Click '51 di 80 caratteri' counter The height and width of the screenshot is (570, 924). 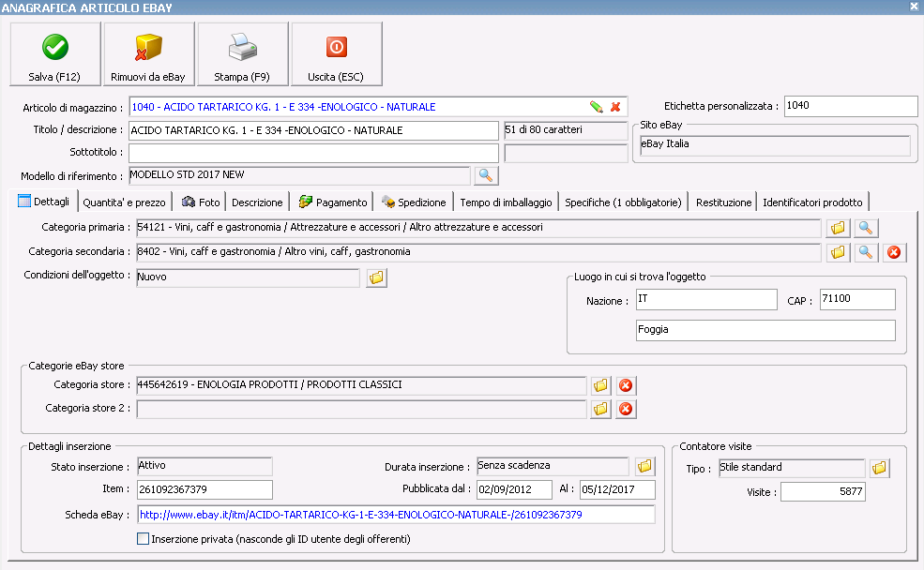566,130
